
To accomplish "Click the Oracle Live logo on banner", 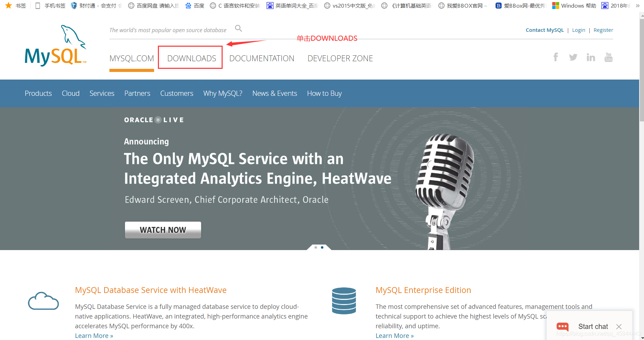I will [154, 120].
